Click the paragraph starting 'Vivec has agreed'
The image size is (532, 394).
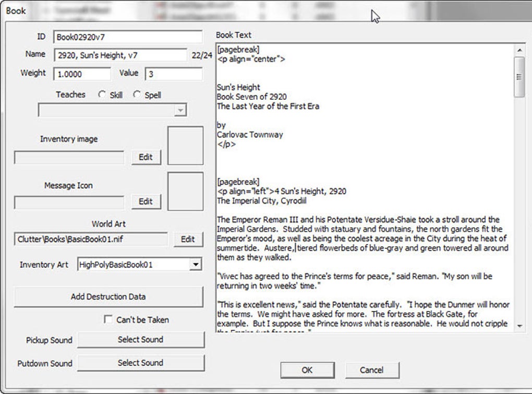tap(355, 281)
